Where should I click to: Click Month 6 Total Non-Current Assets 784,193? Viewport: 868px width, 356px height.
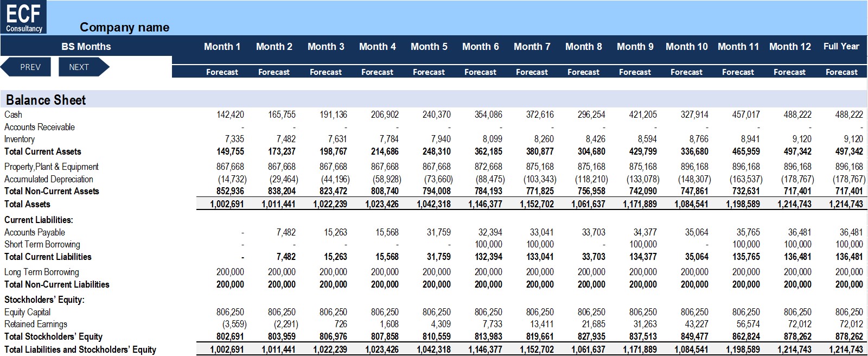pyautogui.click(x=487, y=191)
